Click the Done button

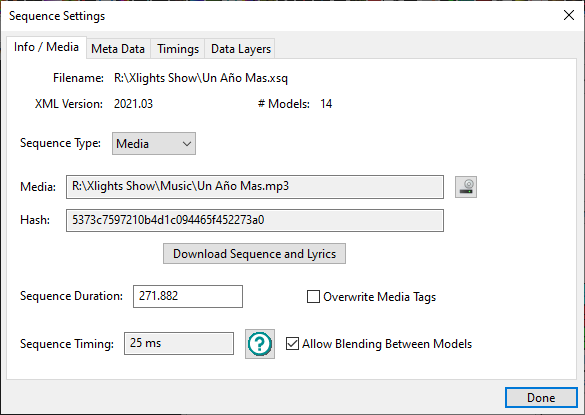click(x=541, y=398)
